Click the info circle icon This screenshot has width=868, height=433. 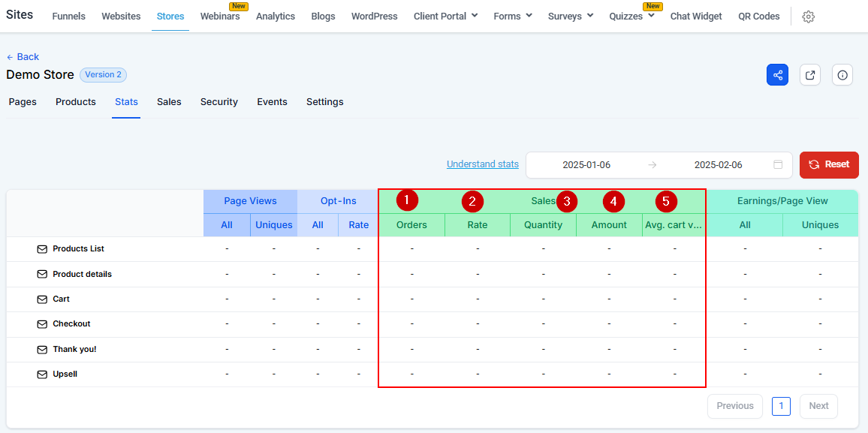click(842, 74)
